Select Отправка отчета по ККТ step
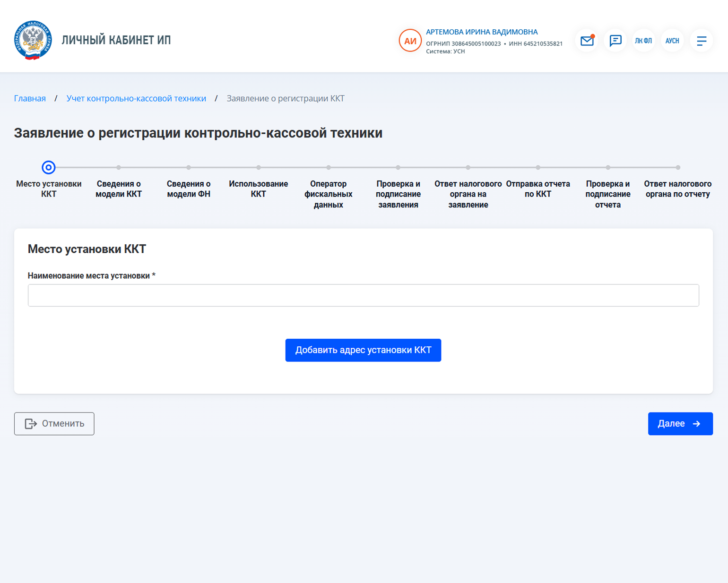Viewport: 728px width, 583px height. coord(538,168)
